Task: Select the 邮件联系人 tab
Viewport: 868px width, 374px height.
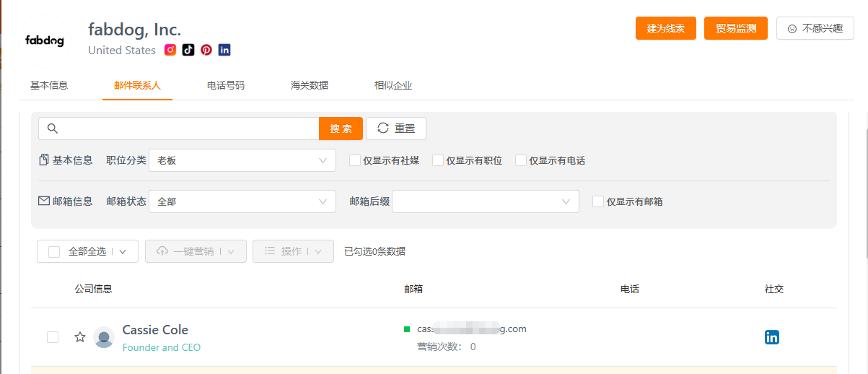Action: (137, 85)
